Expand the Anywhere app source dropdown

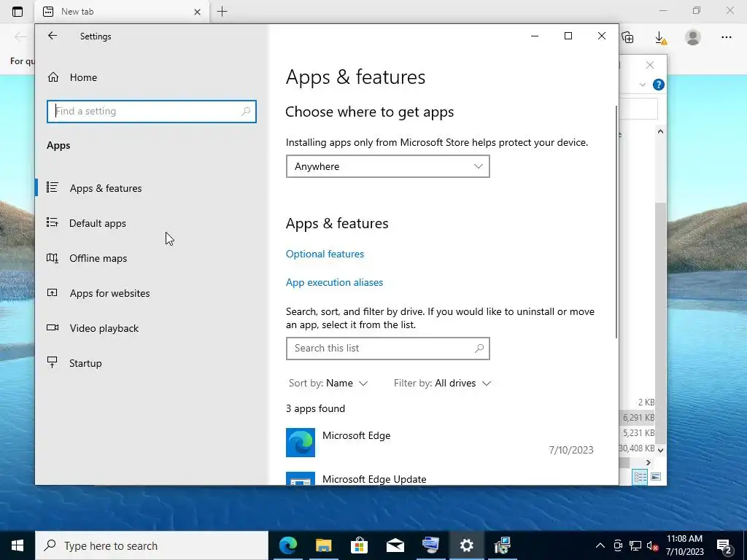pos(388,166)
